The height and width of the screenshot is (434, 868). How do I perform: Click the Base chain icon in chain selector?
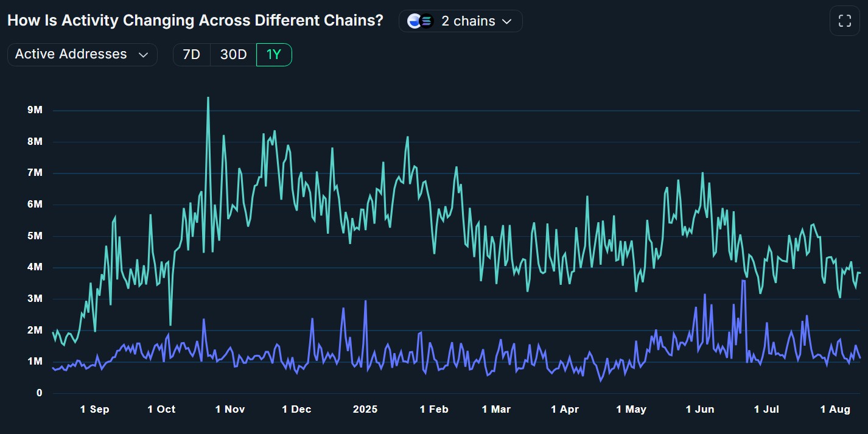(x=414, y=20)
